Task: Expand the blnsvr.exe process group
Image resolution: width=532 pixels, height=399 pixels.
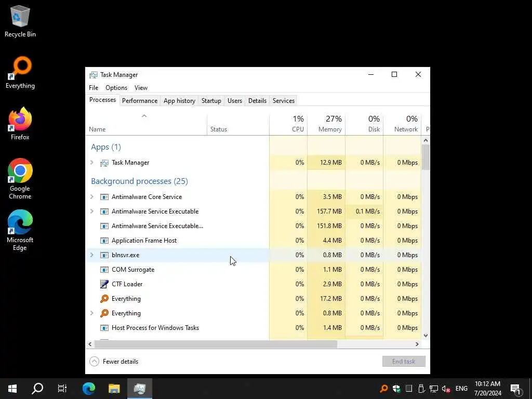Action: click(x=91, y=255)
